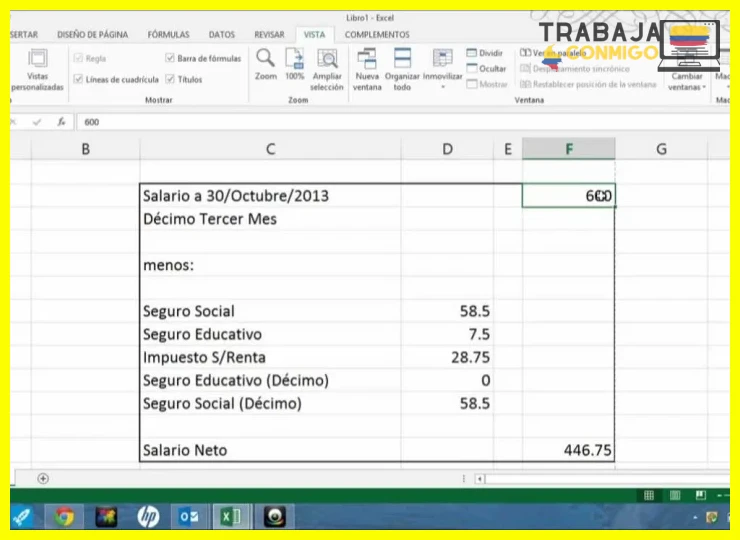
Task: Click Organizar todo icon
Action: [402, 58]
